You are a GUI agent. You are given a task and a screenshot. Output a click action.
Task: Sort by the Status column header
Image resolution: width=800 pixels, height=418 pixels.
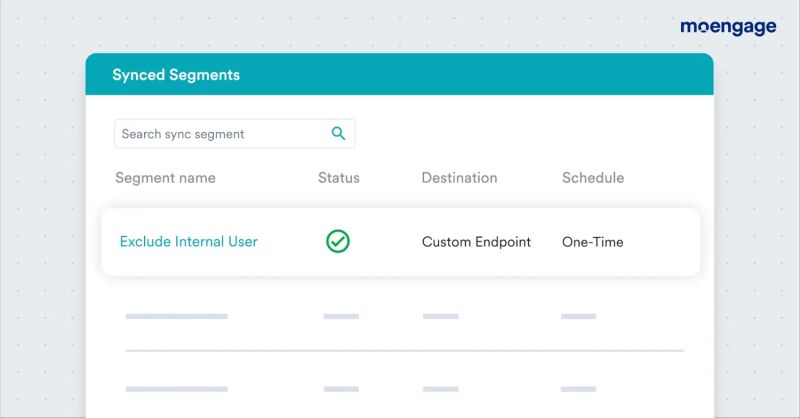339,178
